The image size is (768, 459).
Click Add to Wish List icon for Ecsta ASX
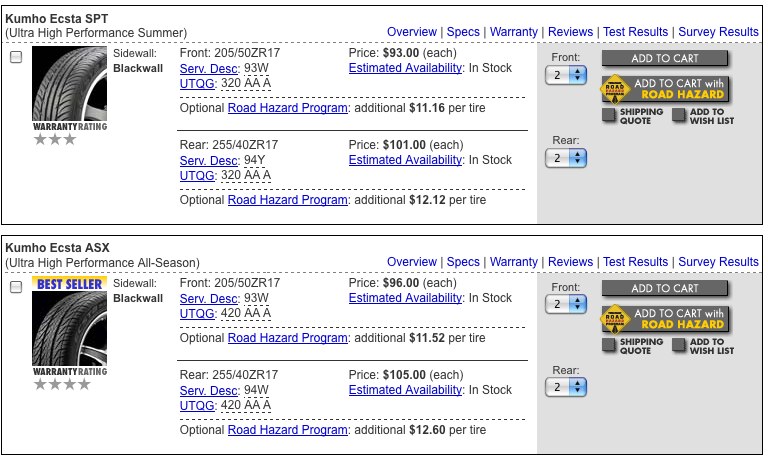point(679,346)
